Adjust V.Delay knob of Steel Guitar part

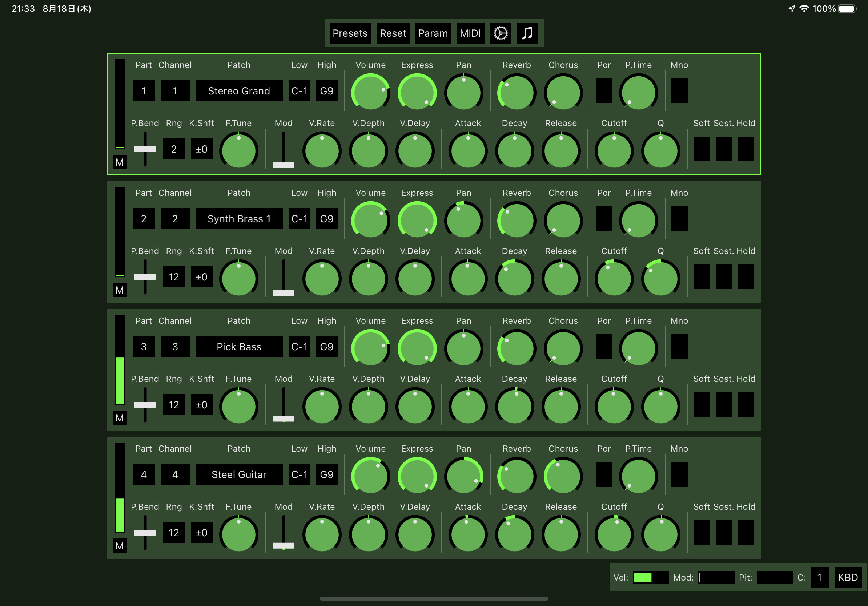click(x=415, y=534)
